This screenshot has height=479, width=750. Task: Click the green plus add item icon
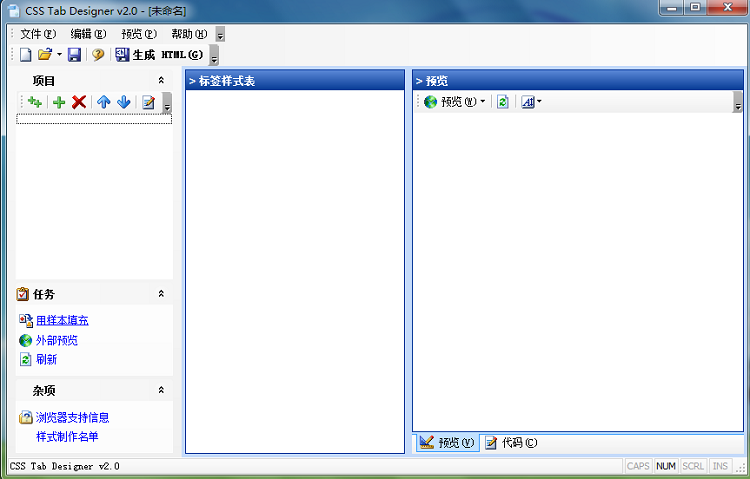pyautogui.click(x=59, y=102)
